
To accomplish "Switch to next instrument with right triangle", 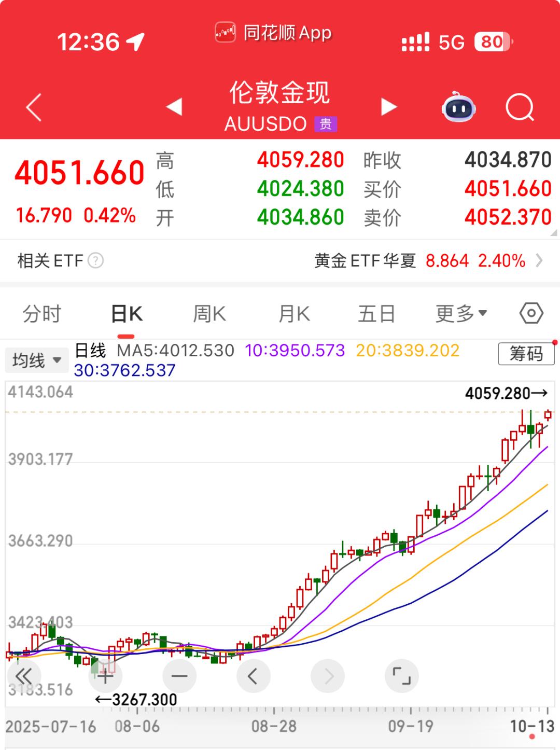I will coord(388,107).
